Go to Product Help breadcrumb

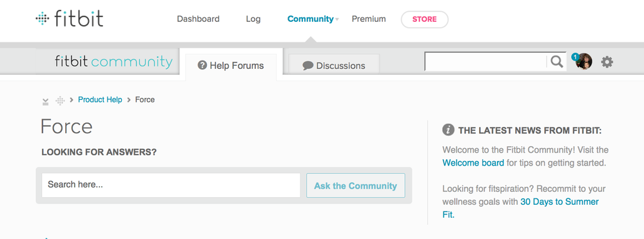pos(100,100)
